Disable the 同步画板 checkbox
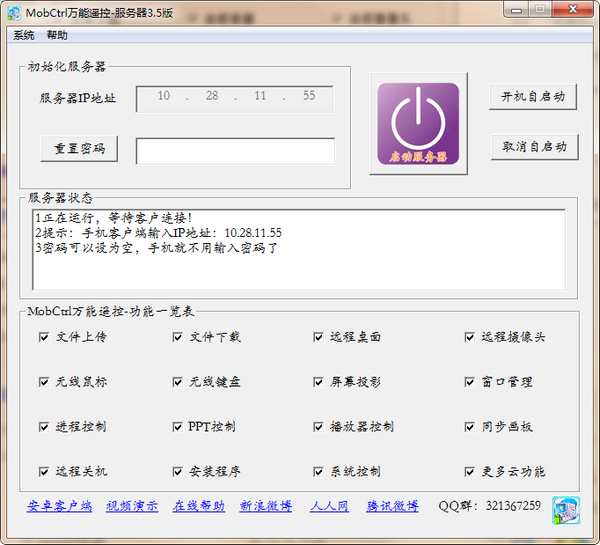This screenshot has width=600, height=545. click(x=470, y=427)
